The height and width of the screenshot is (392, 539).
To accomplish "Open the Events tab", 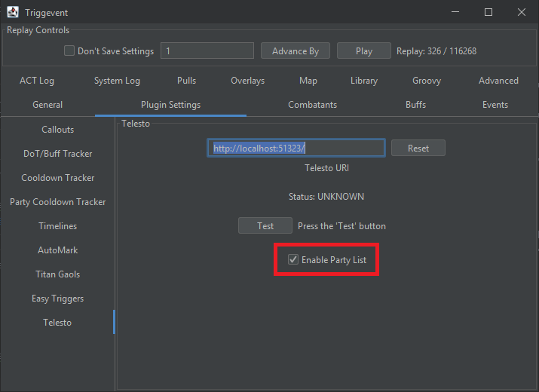I will tap(495, 105).
